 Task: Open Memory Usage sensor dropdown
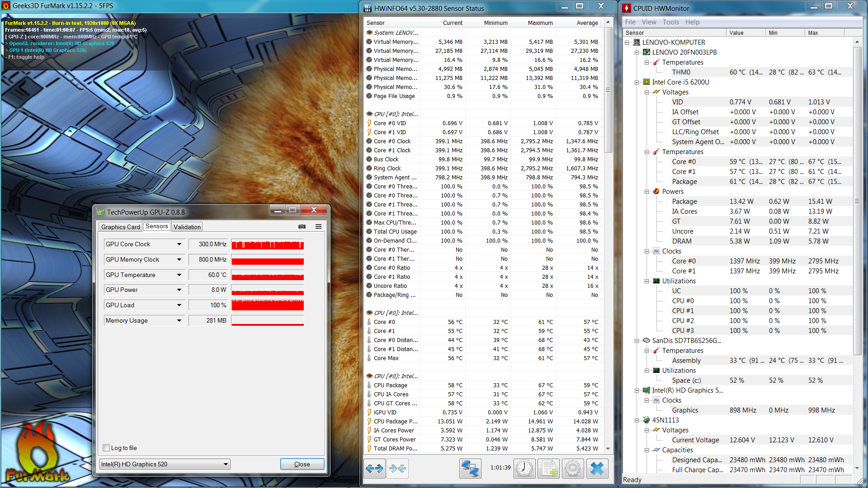tap(179, 320)
